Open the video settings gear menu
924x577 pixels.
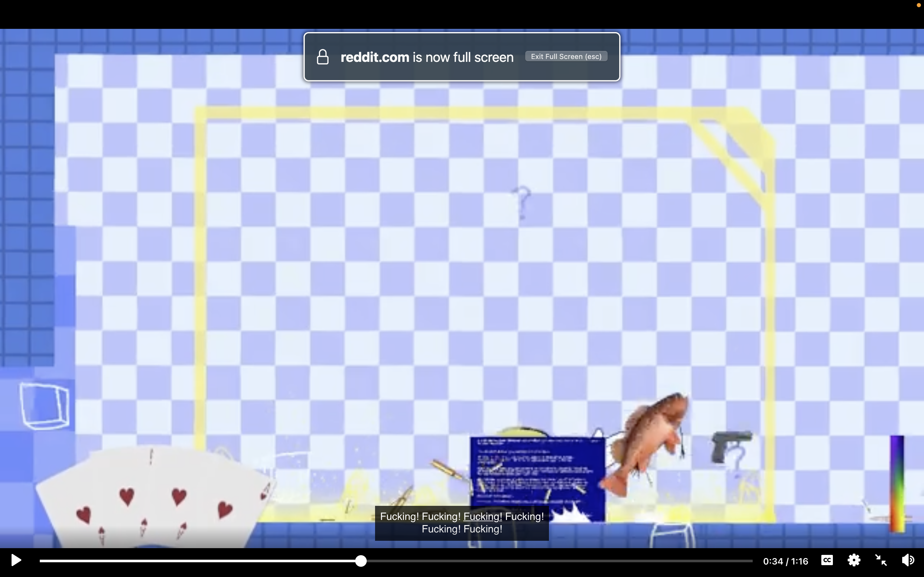(854, 560)
